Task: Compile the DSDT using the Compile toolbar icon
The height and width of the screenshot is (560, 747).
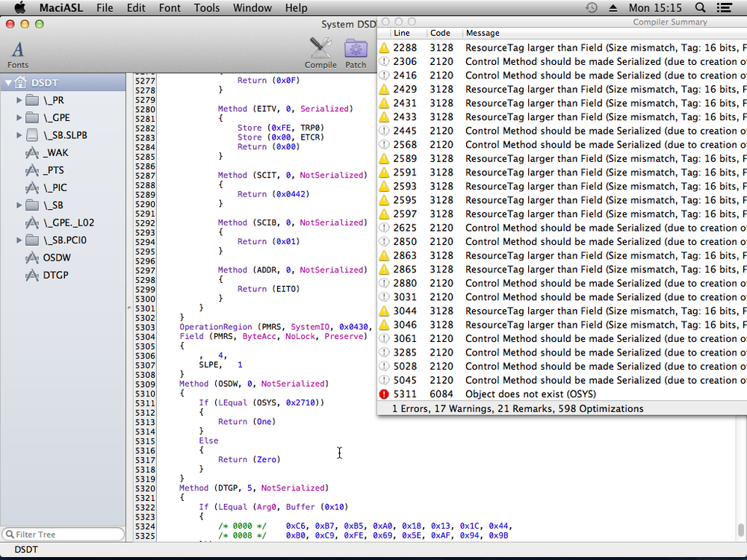Action: pyautogui.click(x=320, y=49)
